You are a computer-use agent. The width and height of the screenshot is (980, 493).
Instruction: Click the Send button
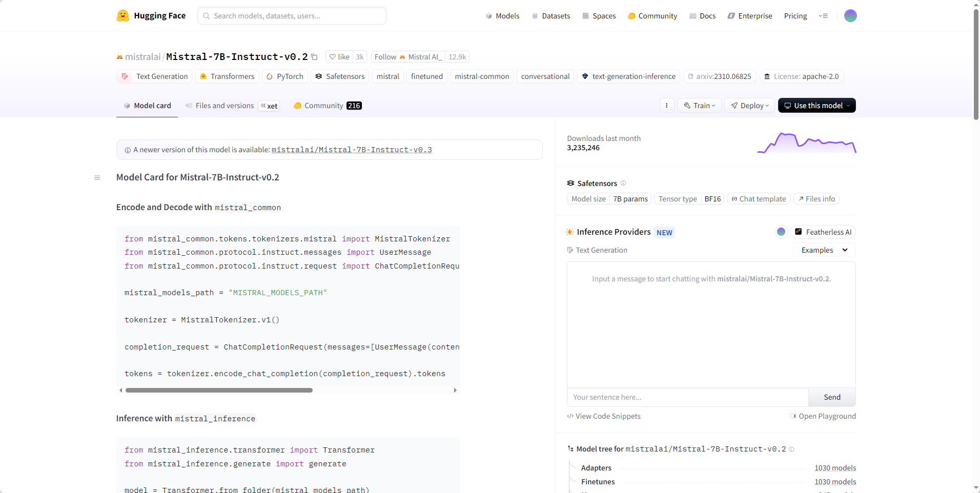832,397
